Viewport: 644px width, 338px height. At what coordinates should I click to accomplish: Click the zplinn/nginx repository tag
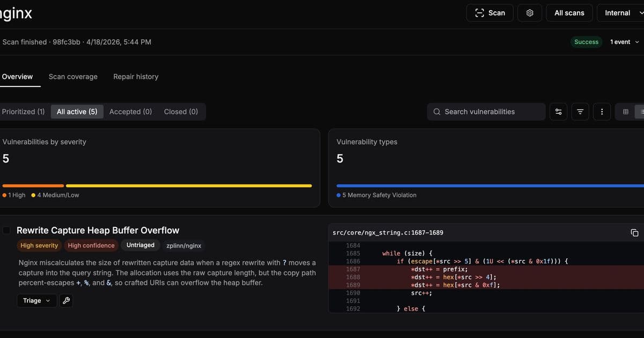[184, 246]
